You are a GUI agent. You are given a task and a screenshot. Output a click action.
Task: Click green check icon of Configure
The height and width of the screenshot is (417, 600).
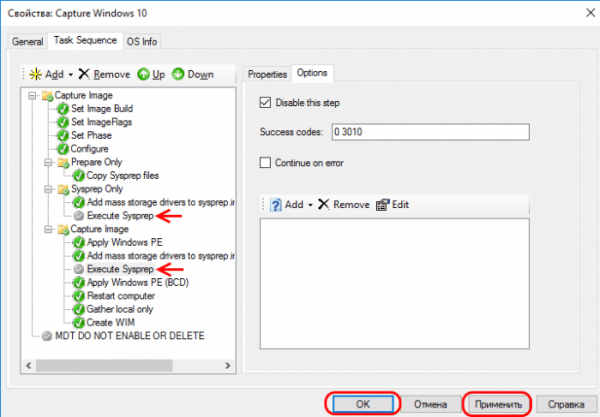click(63, 149)
